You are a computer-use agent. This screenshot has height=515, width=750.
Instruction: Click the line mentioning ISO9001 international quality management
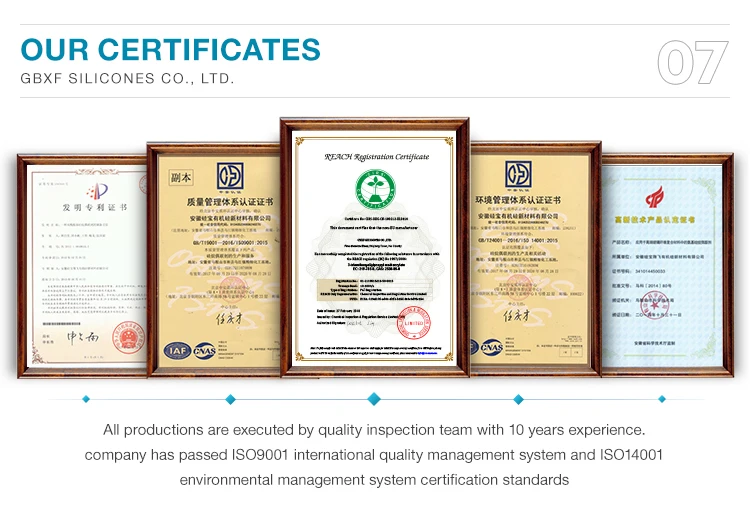374,455
